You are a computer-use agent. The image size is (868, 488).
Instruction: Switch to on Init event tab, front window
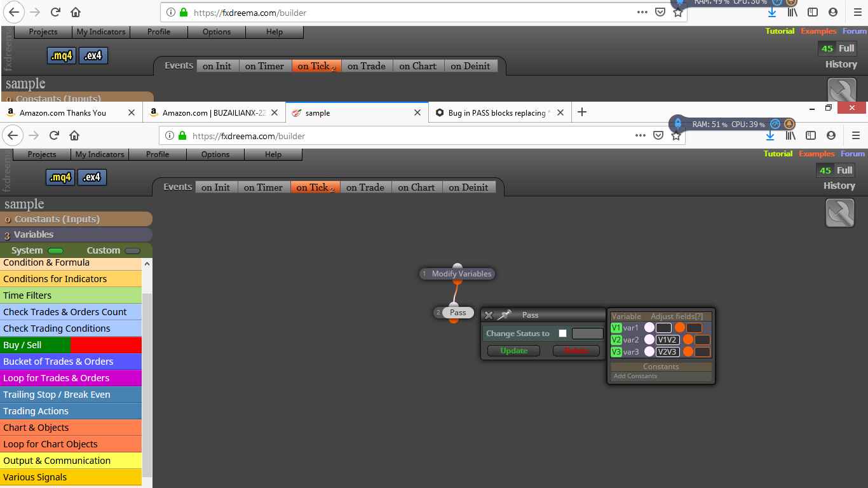(x=216, y=187)
